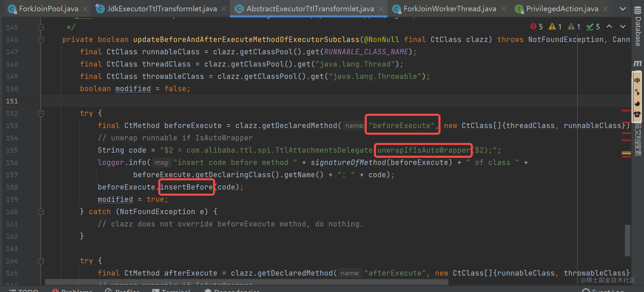The image size is (644, 292).
Task: Switch to the JdkExecutorTtlTransformlet.java tab
Action: (161, 9)
